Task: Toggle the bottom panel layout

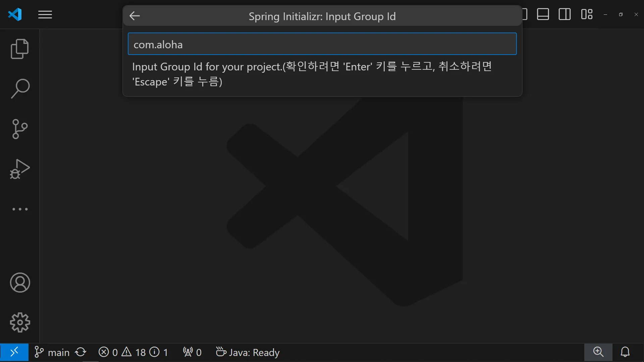Action: pyautogui.click(x=543, y=14)
